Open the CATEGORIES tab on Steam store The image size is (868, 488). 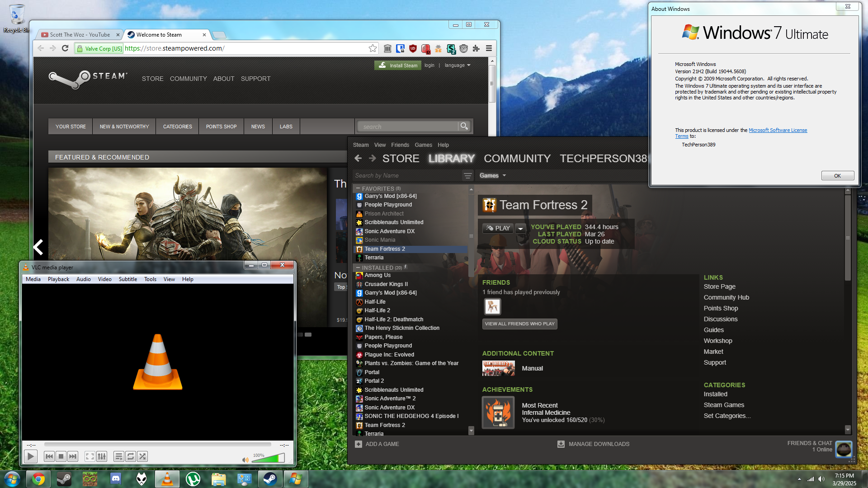click(x=177, y=127)
